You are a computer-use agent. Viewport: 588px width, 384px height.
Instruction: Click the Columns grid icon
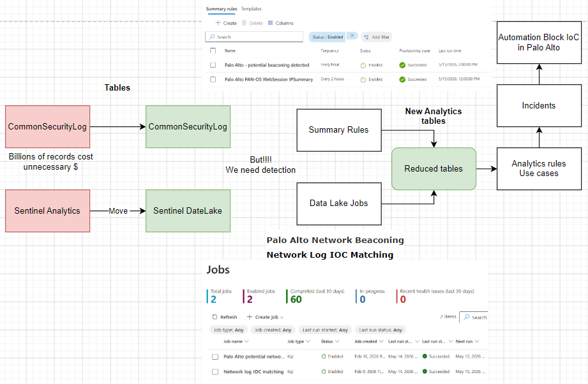tap(270, 23)
